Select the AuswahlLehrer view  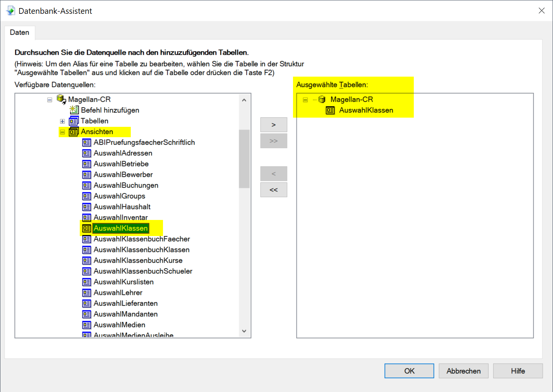tap(118, 293)
